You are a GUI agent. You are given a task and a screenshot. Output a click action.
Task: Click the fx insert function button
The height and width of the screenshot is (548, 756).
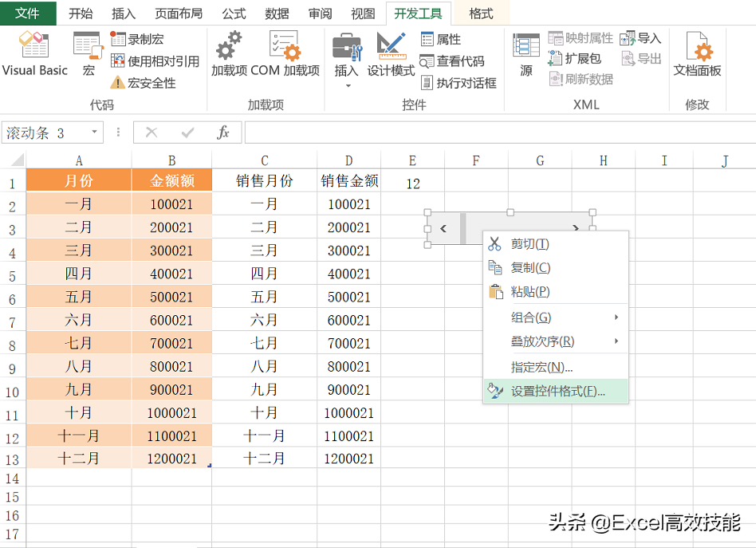(222, 132)
